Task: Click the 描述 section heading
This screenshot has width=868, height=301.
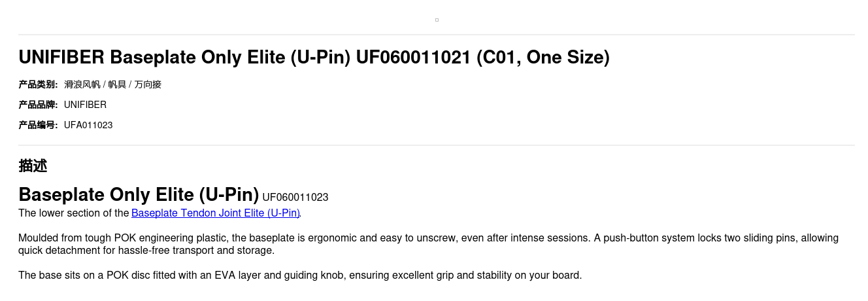Action: click(33, 166)
